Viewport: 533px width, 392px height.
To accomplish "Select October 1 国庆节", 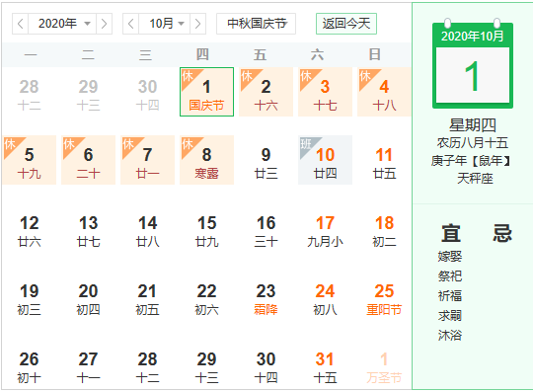I will [x=206, y=92].
